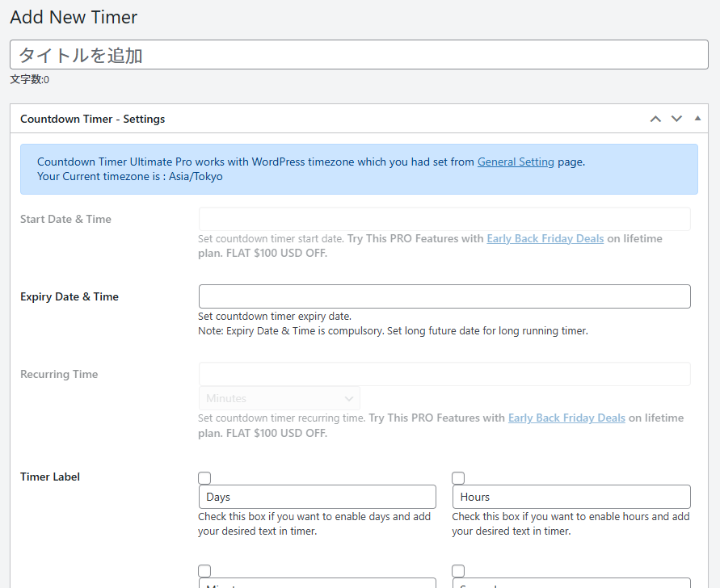Enable the Hours timer label checkbox

pos(458,477)
